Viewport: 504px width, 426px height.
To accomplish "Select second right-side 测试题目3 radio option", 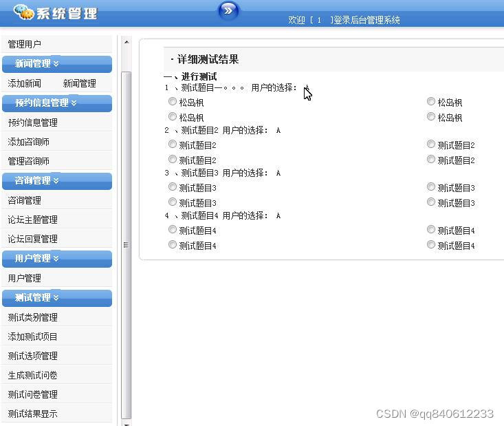I will point(431,202).
